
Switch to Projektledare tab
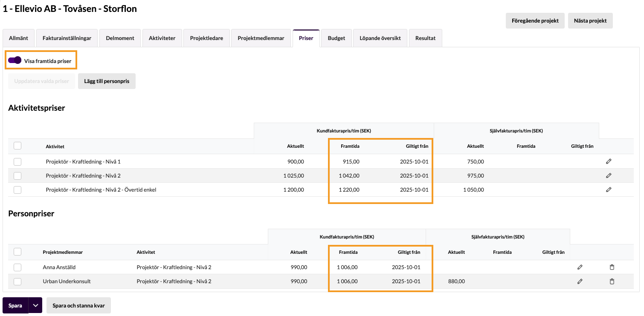click(206, 38)
